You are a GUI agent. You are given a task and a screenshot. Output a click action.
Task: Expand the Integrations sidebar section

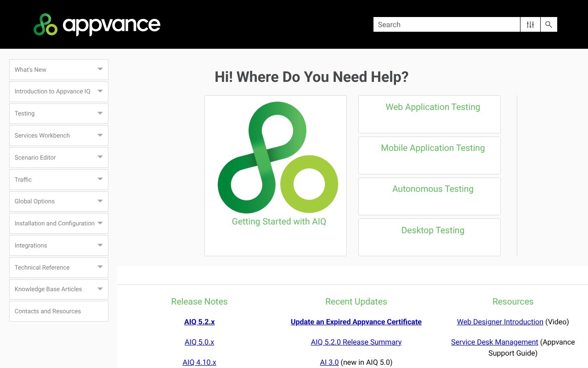point(58,245)
